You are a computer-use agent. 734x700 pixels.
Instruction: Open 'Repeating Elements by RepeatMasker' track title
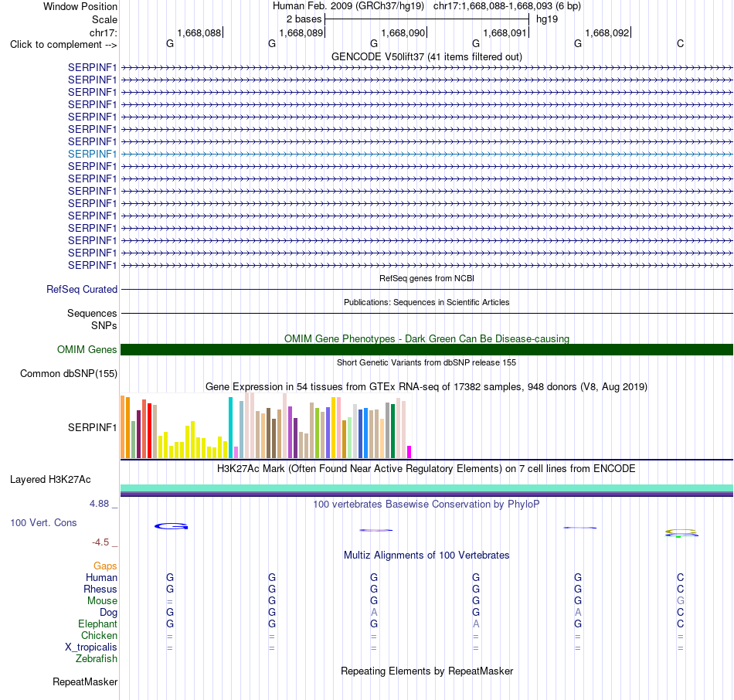[x=426, y=671]
